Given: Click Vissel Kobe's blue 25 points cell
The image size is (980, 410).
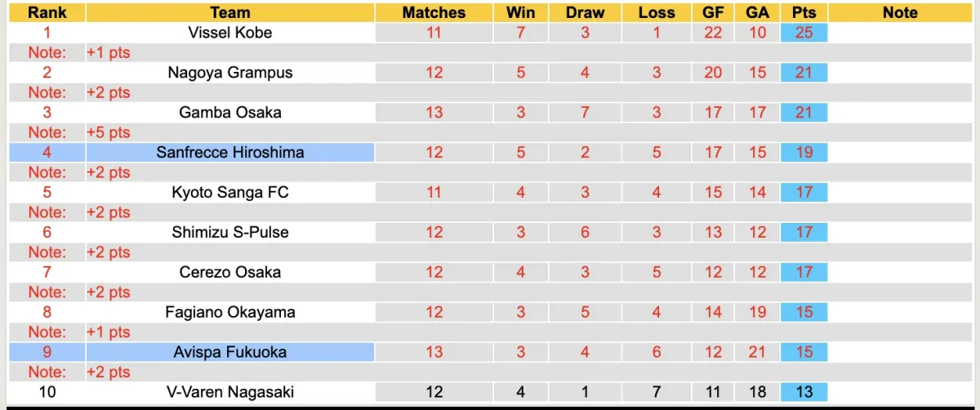Looking at the screenshot, I should click(x=804, y=33).
